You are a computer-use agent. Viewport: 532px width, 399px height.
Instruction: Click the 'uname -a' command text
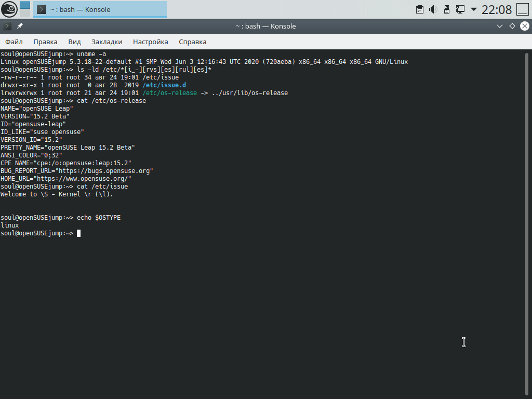91,54
